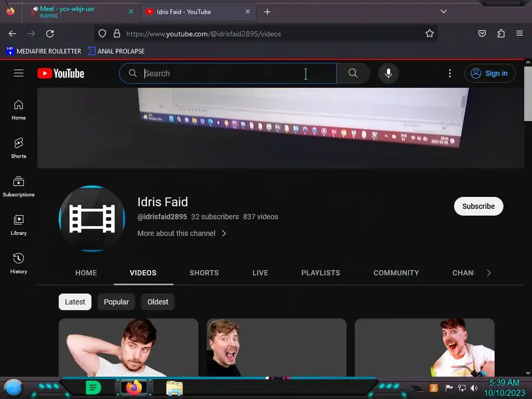Open the LIVE channel tab
Image resolution: width=532 pixels, height=399 pixels.
pyautogui.click(x=260, y=273)
